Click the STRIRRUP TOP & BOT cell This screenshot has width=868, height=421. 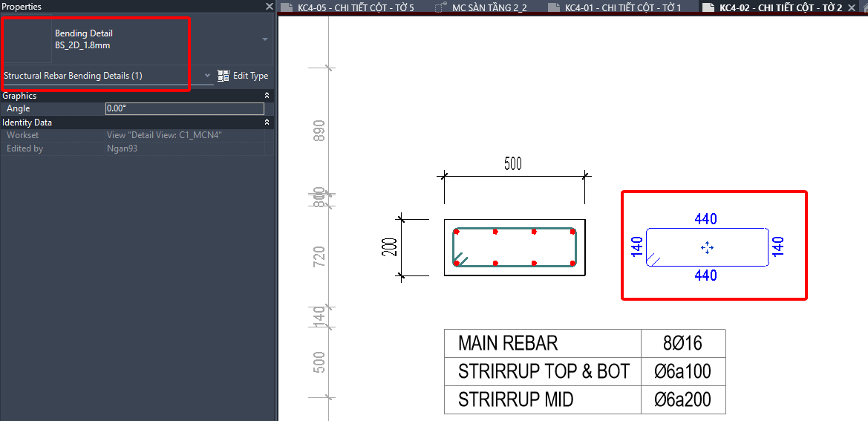click(x=543, y=371)
